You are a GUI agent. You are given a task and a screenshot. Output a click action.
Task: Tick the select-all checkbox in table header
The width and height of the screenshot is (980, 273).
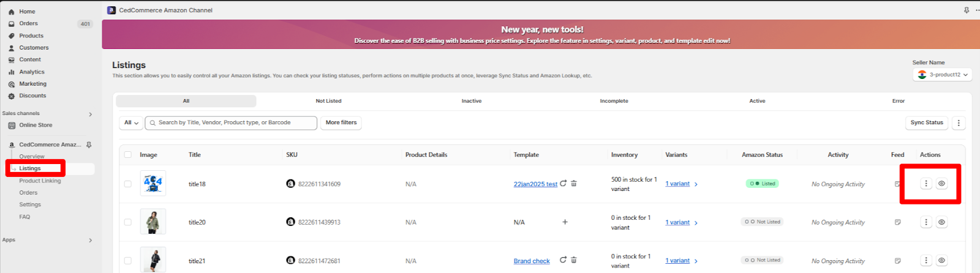pos(128,155)
